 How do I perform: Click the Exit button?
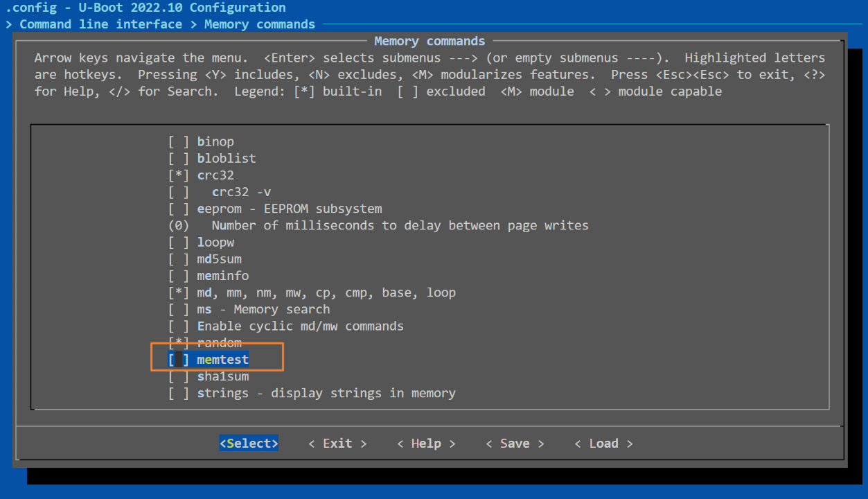(x=337, y=444)
